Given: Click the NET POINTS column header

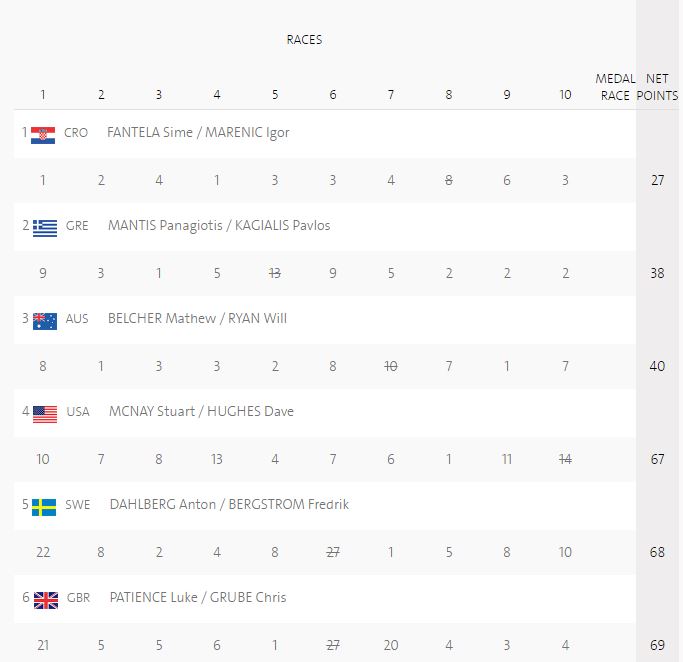Looking at the screenshot, I should click(657, 87).
